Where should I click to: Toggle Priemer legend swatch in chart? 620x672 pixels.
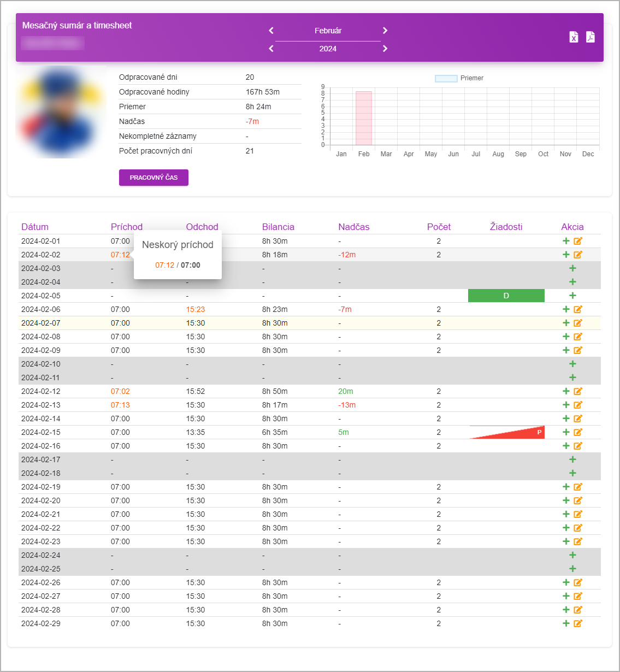pyautogui.click(x=446, y=78)
